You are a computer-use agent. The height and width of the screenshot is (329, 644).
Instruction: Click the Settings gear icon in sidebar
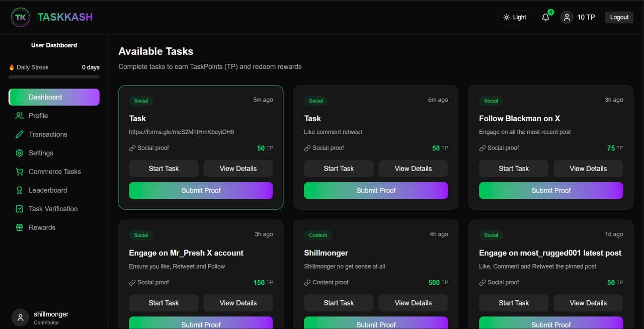tap(20, 153)
